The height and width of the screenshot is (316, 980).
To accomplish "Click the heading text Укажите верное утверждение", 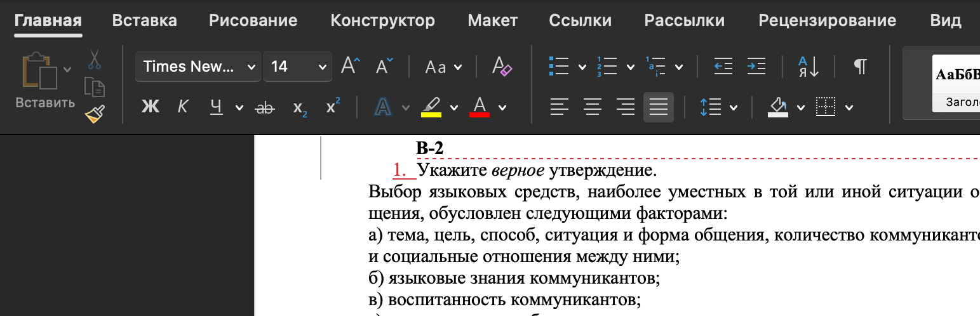I will click(x=536, y=170).
